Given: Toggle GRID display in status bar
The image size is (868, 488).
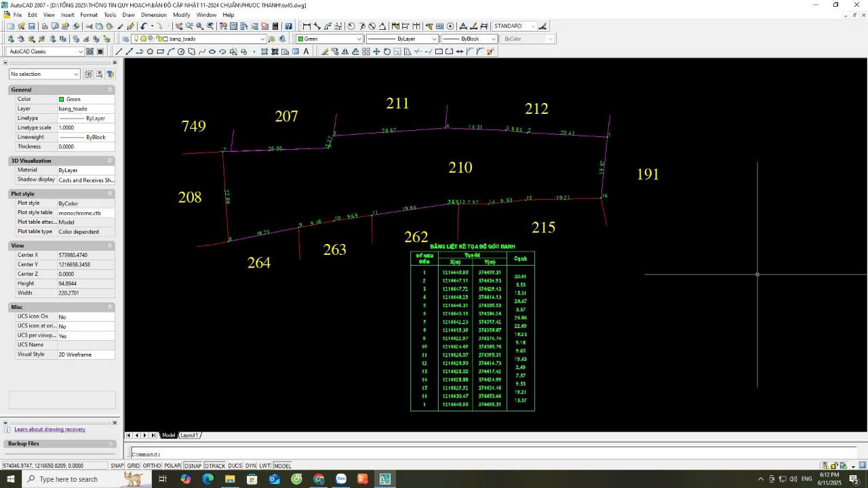Looking at the screenshot, I should click(x=134, y=466).
